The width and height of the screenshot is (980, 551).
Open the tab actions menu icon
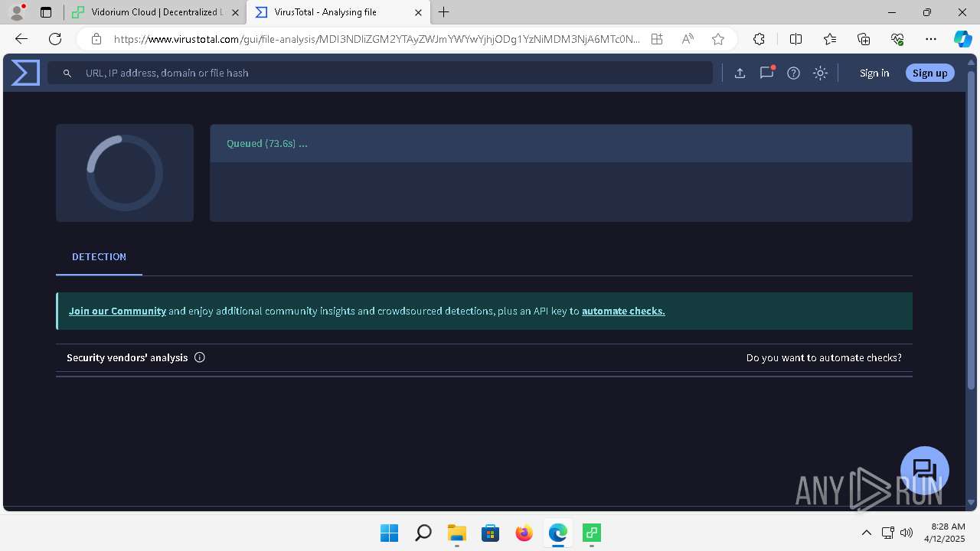pos(46,12)
